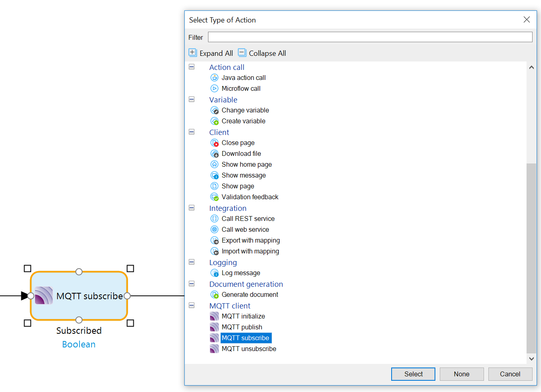The height and width of the screenshot is (392, 541).
Task: Select the Log message entry
Action: point(241,273)
